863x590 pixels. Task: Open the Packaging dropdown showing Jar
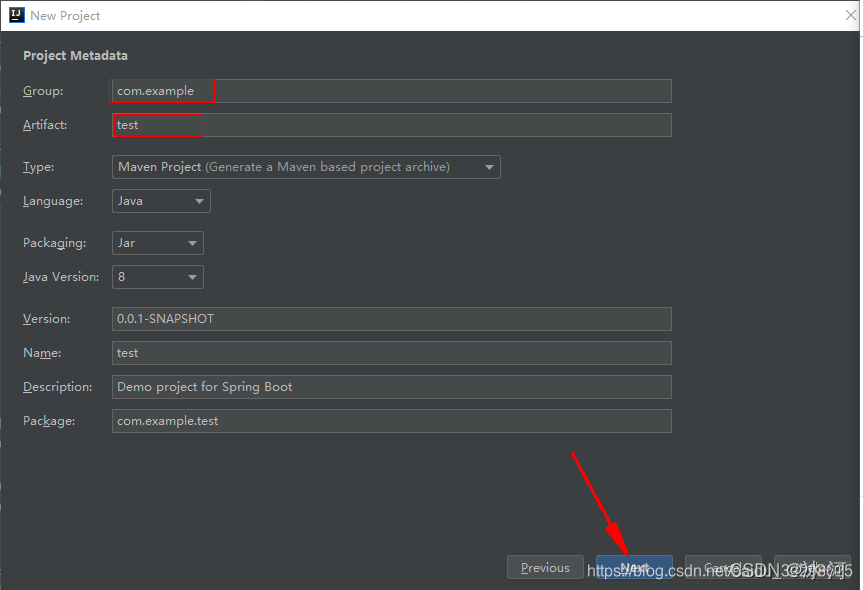click(x=158, y=243)
